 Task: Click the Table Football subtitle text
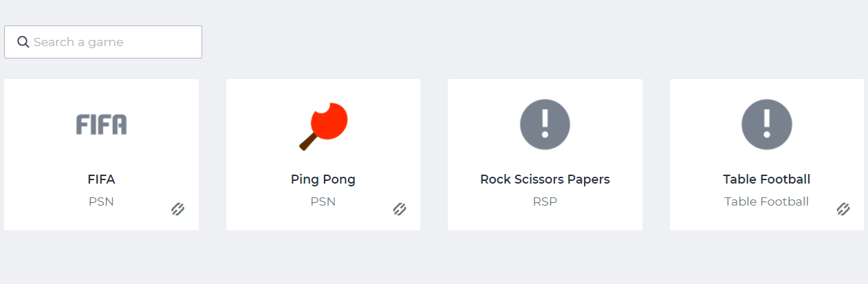click(766, 201)
